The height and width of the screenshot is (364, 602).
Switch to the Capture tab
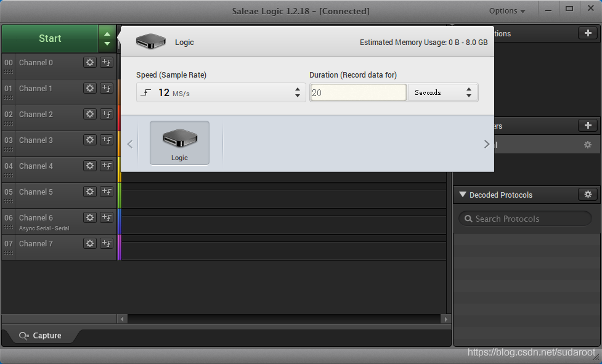coord(40,336)
